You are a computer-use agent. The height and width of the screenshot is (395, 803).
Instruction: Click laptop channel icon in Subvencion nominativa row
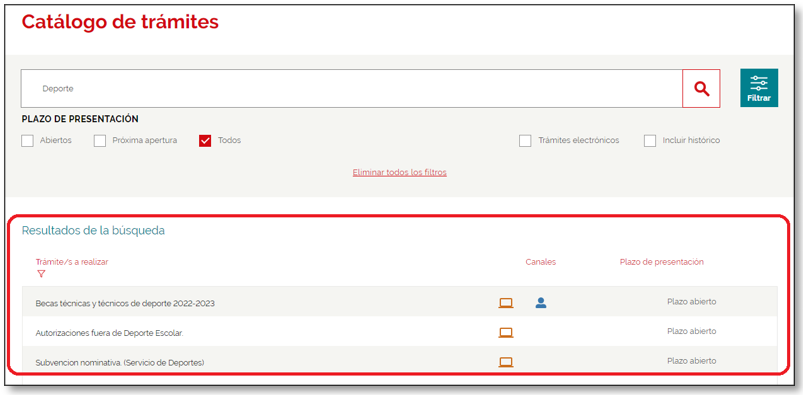[506, 363]
